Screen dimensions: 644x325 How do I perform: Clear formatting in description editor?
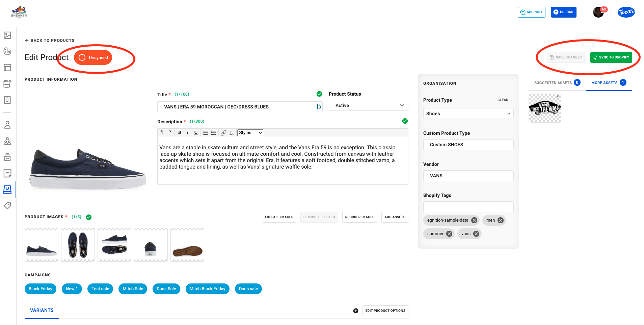click(x=232, y=133)
